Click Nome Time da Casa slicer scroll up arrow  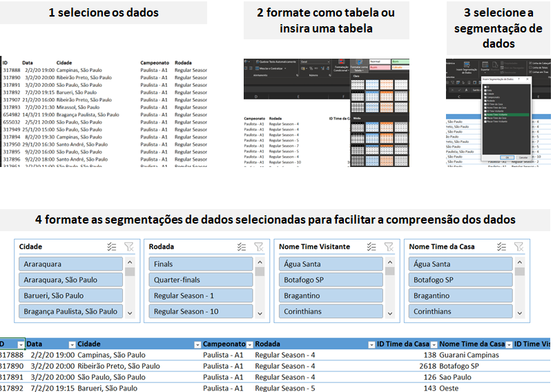click(x=519, y=262)
